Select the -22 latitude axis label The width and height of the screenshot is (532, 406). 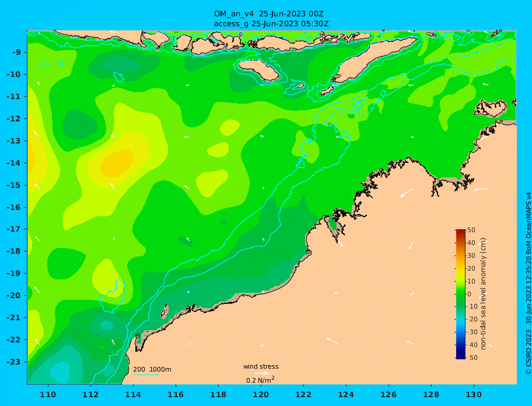coord(14,340)
